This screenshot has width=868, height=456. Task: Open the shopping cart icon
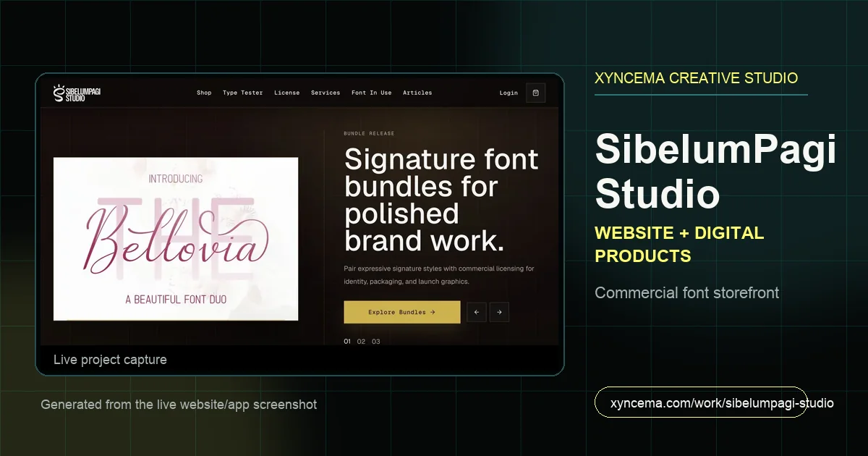(535, 93)
